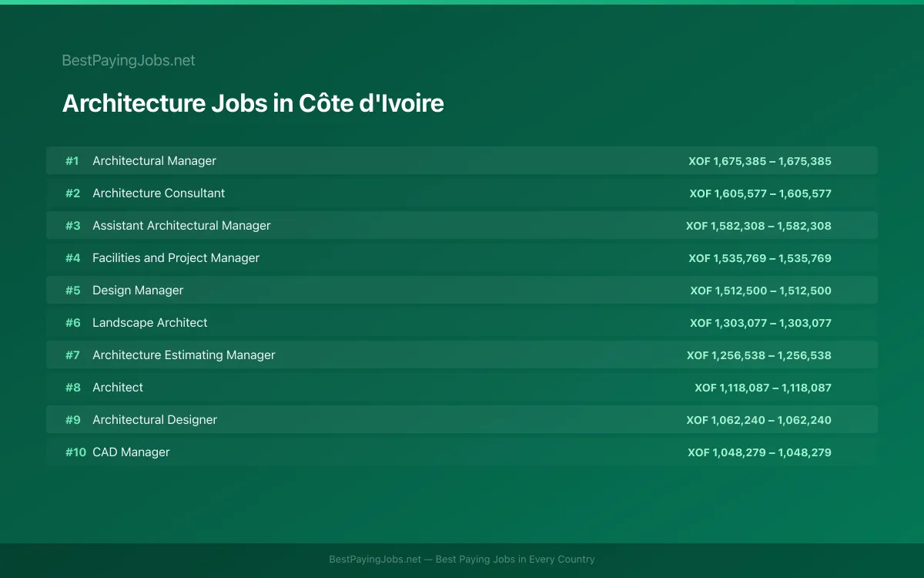The width and height of the screenshot is (924, 578).
Task: Click the #9 rank label
Action: point(72,420)
